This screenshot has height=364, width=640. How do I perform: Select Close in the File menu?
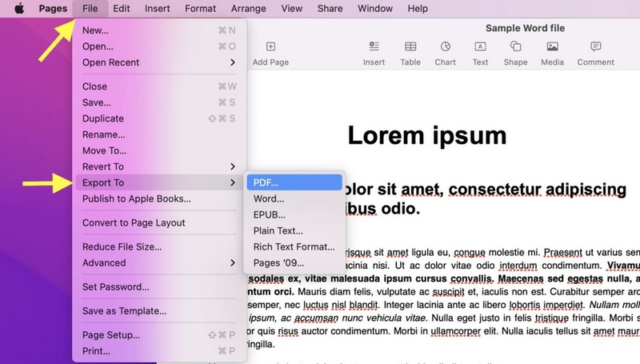(x=159, y=86)
